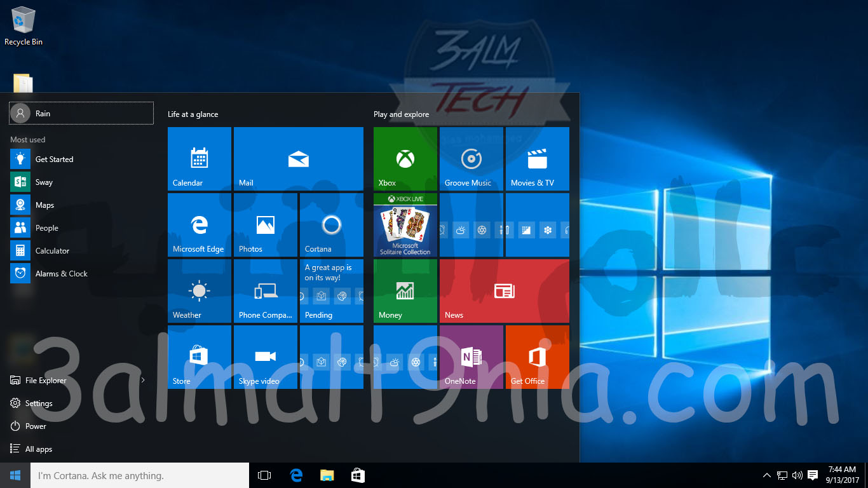Launch Sway from Most used list
This screenshot has width=868, height=488.
click(81, 182)
